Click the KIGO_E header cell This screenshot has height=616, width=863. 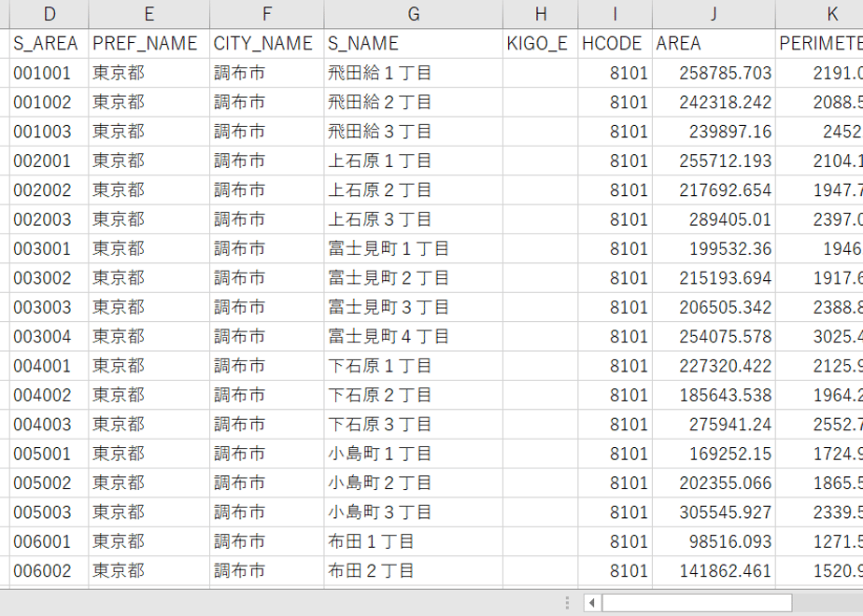click(x=541, y=44)
